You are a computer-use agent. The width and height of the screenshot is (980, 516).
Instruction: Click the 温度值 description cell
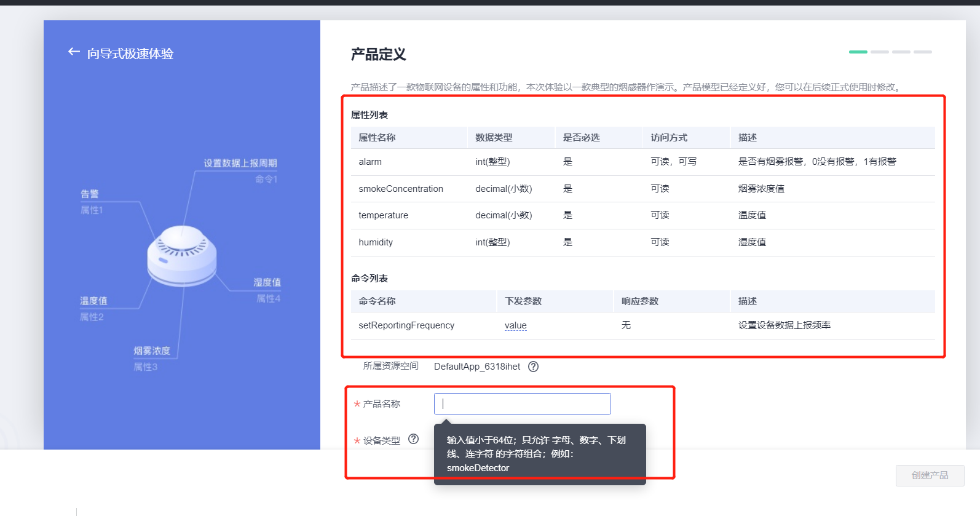[752, 215]
